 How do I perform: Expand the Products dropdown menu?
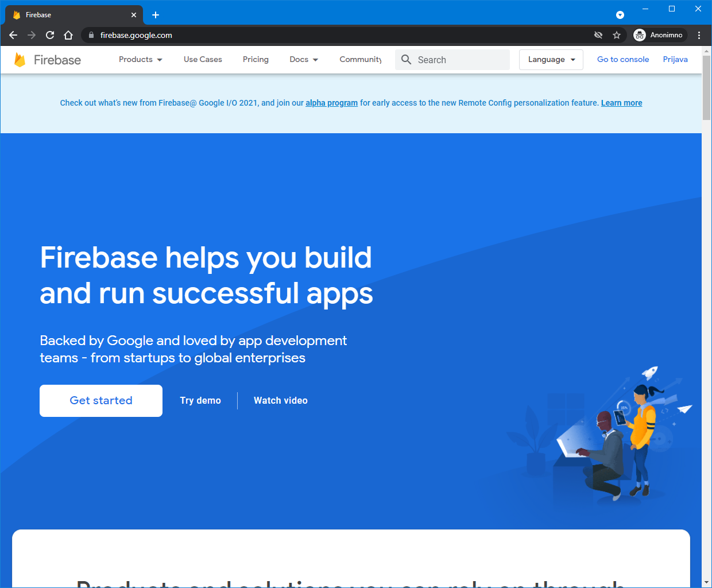click(140, 60)
